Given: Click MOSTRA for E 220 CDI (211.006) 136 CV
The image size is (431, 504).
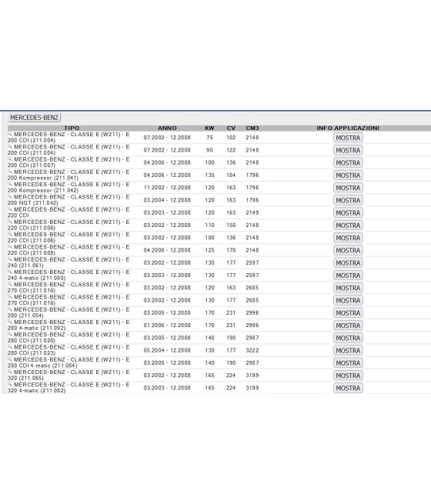Looking at the screenshot, I should pos(348,238).
